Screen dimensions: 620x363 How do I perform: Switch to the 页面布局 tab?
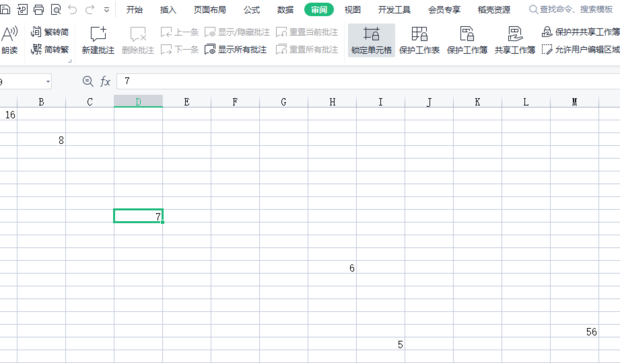pos(210,9)
